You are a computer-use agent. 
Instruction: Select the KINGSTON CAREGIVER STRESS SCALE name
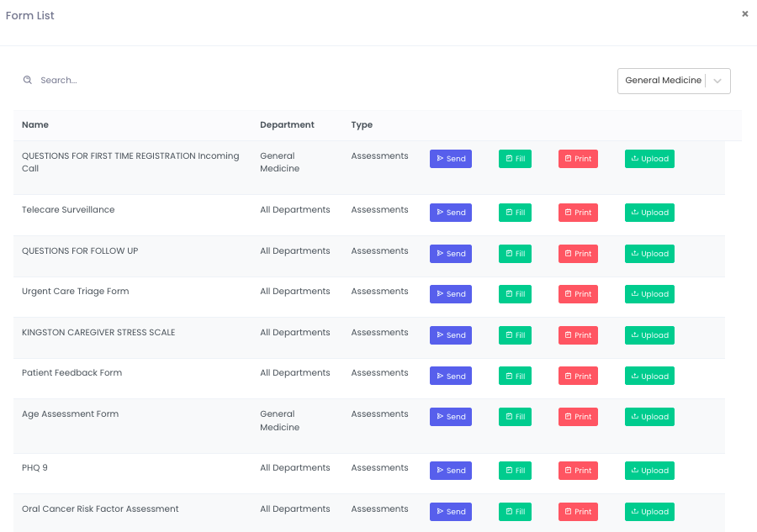click(98, 332)
